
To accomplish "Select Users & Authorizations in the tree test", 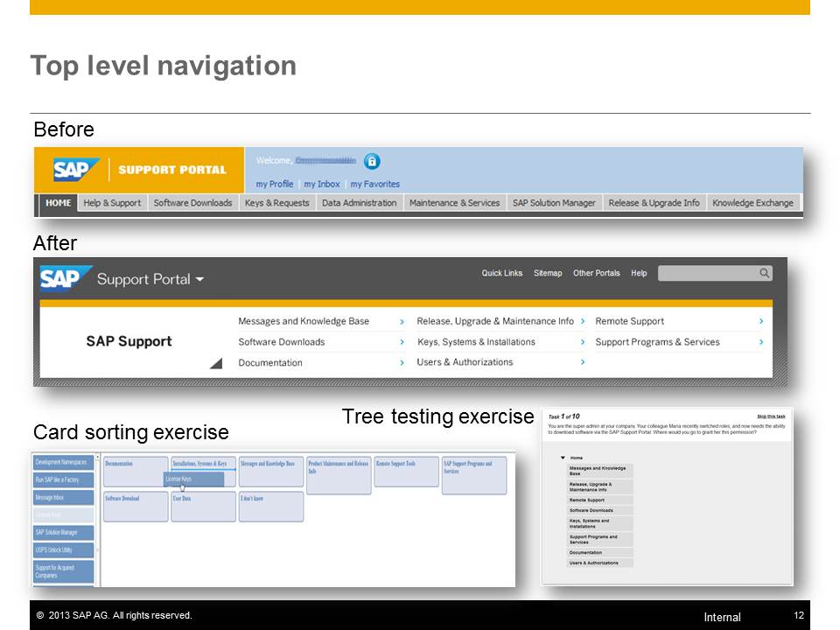I will pyautogui.click(x=600, y=563).
